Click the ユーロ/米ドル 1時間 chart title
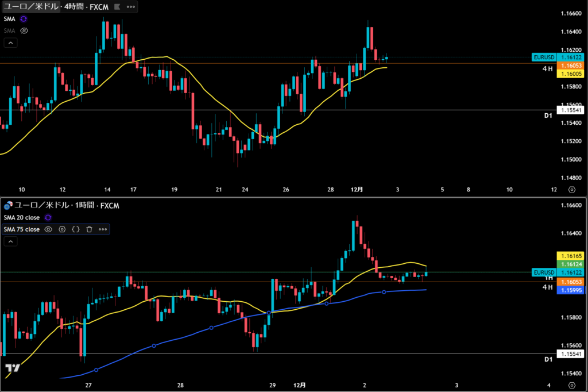The width and height of the screenshot is (588, 392). coord(55,205)
